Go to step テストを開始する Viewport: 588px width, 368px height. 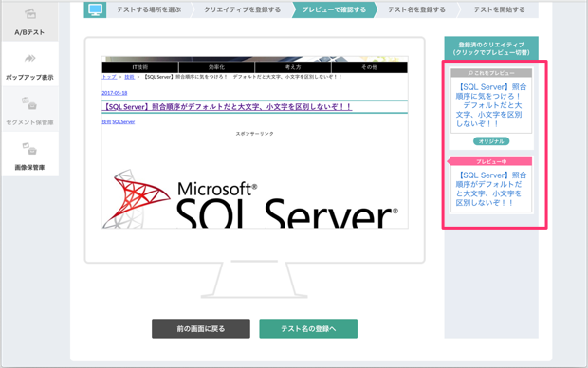click(x=499, y=9)
